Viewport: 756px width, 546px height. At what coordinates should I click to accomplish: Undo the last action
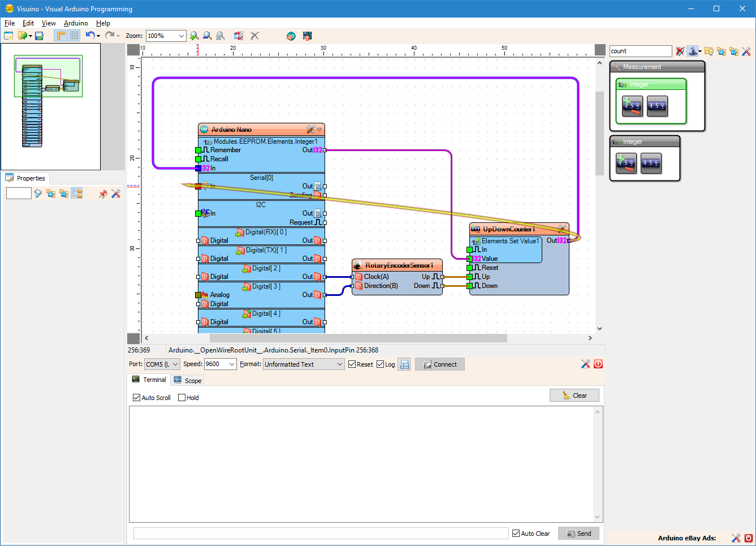90,36
